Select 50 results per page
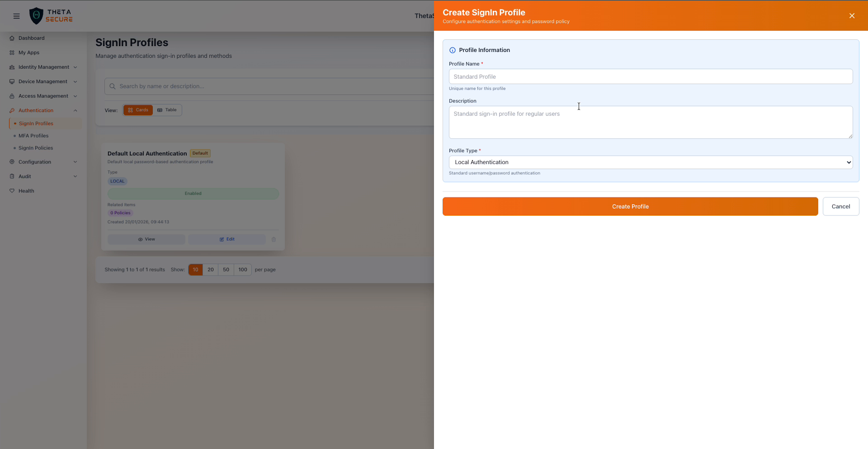 coord(226,270)
